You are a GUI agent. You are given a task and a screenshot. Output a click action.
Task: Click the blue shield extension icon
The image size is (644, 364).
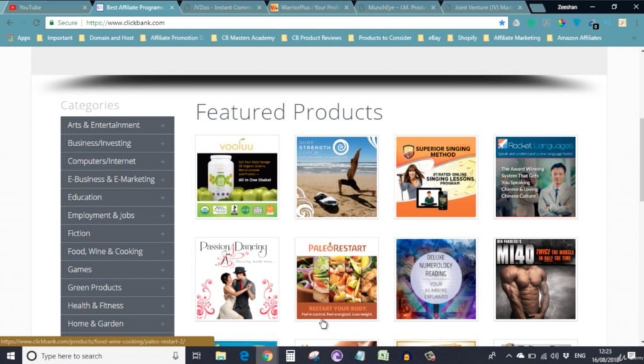coord(577,23)
